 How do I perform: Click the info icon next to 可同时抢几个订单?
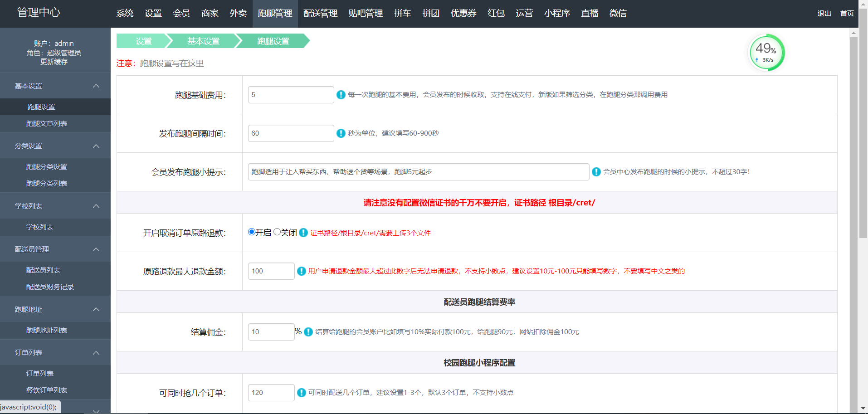[x=301, y=393]
